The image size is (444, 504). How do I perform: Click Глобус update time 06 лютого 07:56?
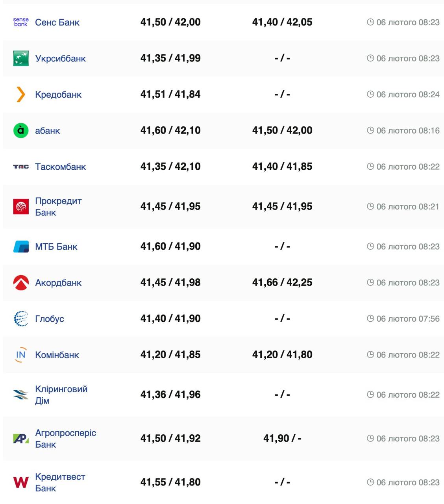point(408,319)
